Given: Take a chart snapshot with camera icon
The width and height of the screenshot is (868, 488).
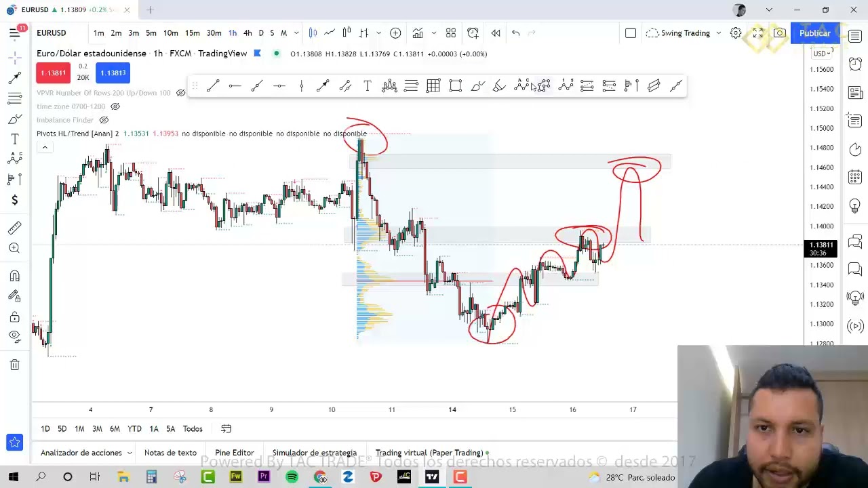Looking at the screenshot, I should pyautogui.click(x=780, y=33).
